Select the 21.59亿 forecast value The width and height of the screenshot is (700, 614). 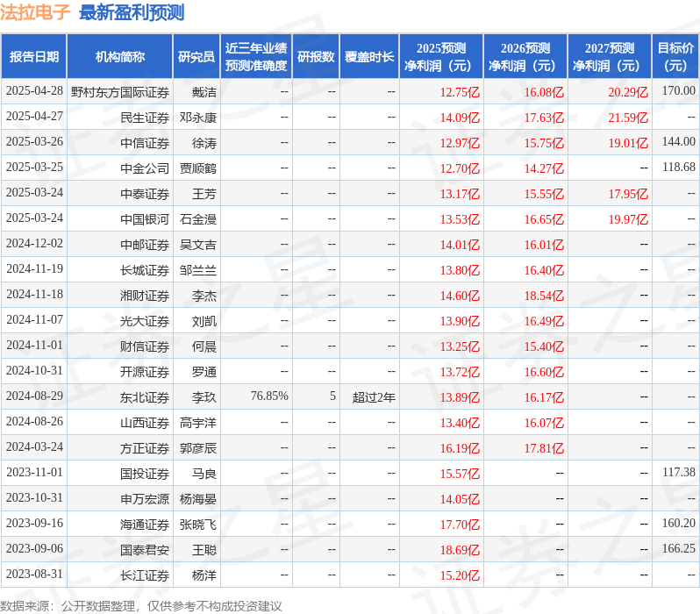pos(628,118)
